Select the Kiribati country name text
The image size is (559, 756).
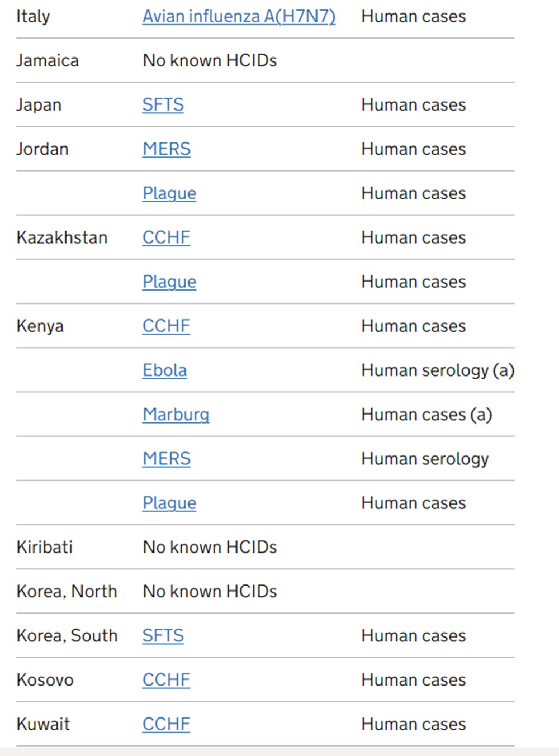tap(45, 547)
